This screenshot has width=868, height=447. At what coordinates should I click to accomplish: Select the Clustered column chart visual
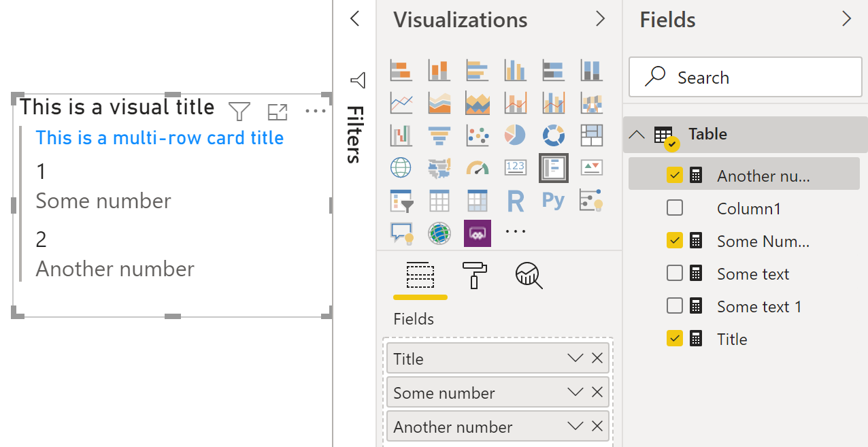(x=515, y=70)
